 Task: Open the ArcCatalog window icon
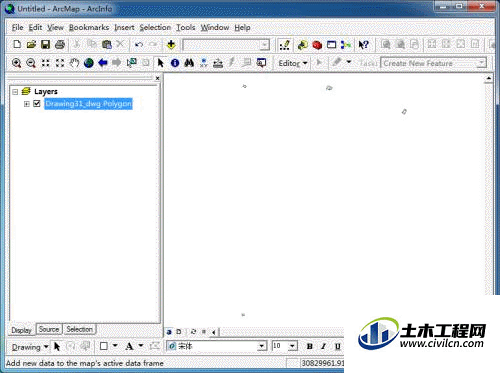tap(303, 45)
